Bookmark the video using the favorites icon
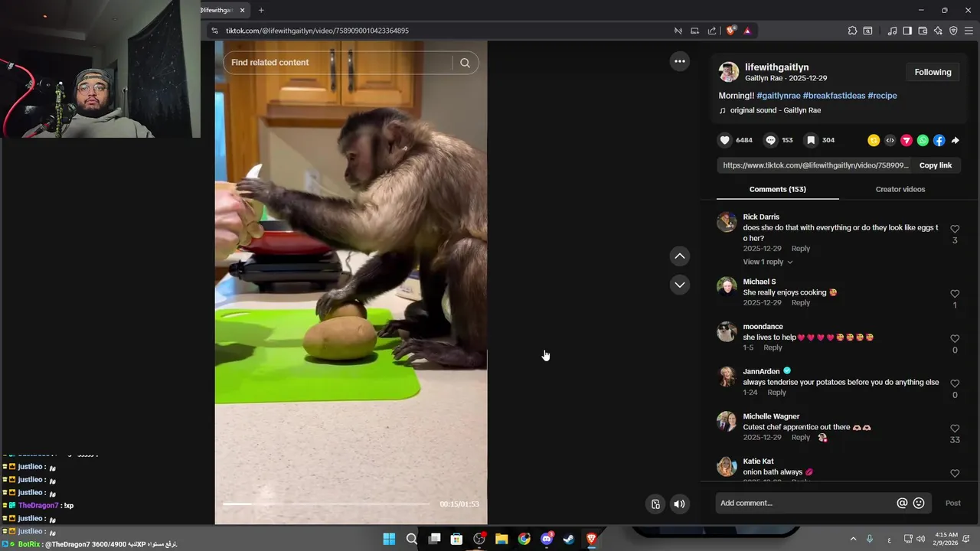The width and height of the screenshot is (980, 551). [x=811, y=140]
